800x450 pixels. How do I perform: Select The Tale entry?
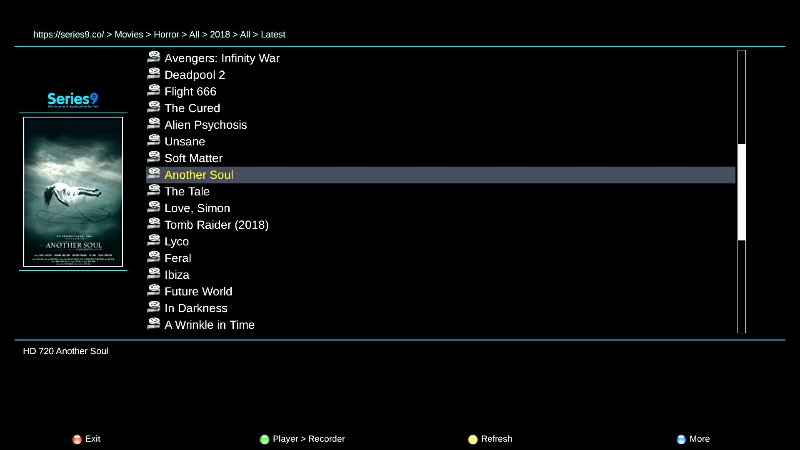click(x=187, y=191)
